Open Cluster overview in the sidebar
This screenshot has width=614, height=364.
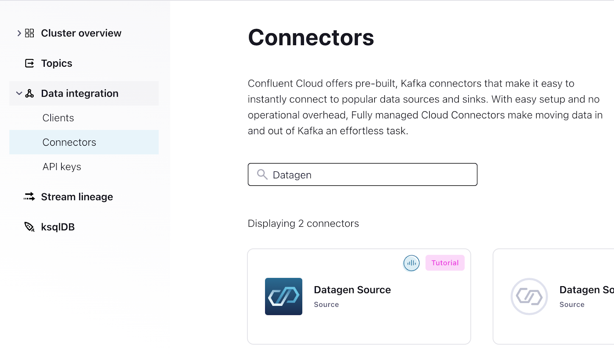pyautogui.click(x=81, y=33)
